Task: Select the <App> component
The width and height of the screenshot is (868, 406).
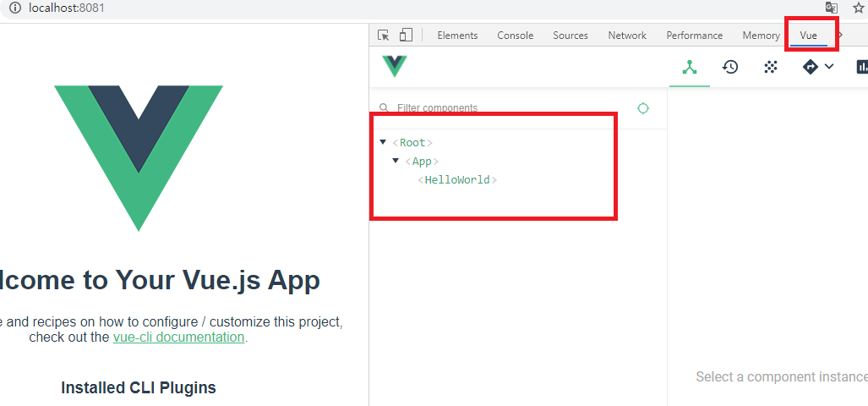Action: (422, 162)
